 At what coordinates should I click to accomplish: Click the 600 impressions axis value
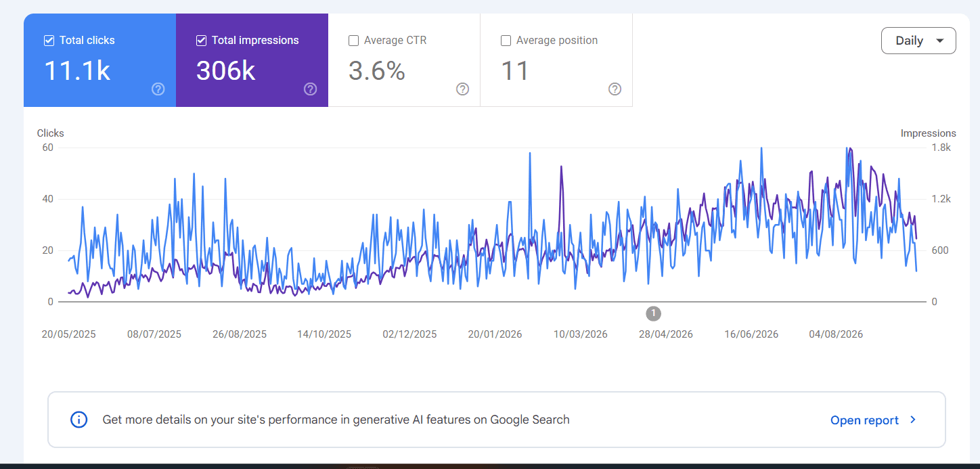[x=939, y=250]
